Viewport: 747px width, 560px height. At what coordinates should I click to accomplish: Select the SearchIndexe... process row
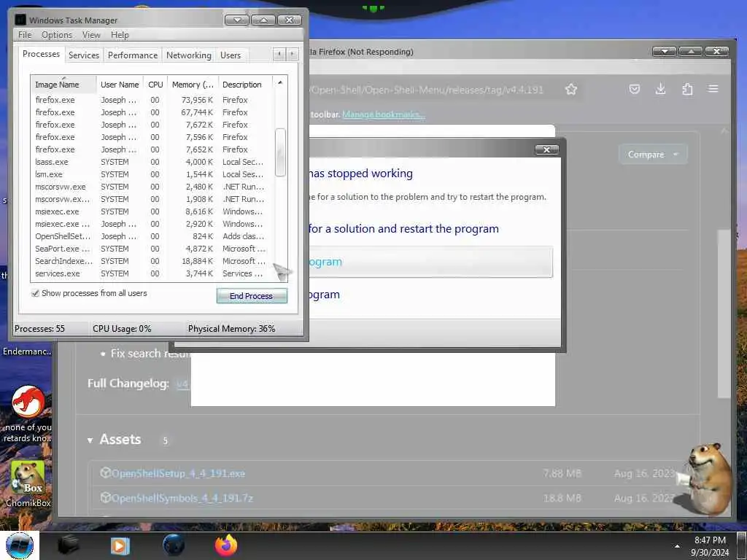(152, 261)
